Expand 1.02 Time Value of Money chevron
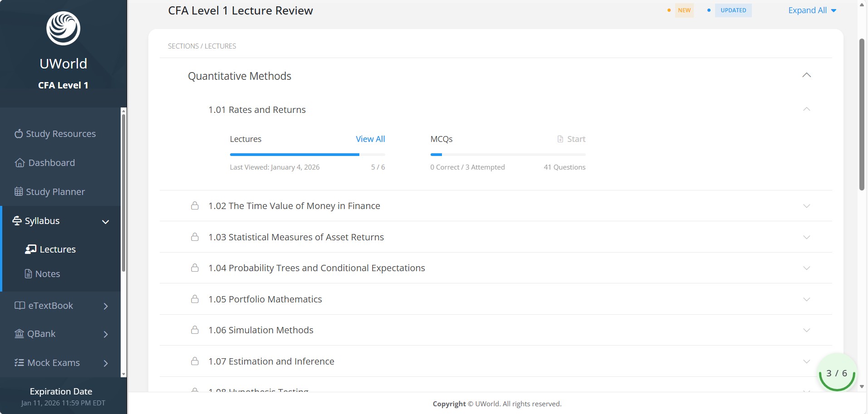Image resolution: width=868 pixels, height=414 pixels. [806, 206]
